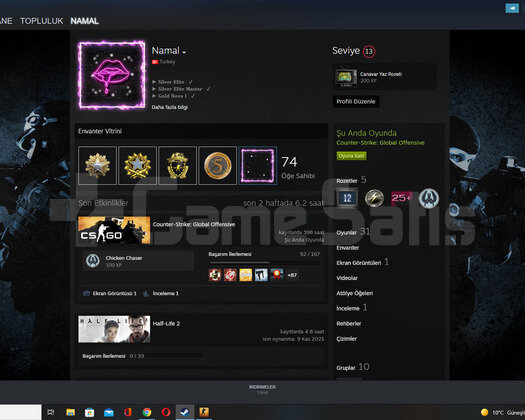
Task: Open the second red CS:GO achievement icon
Action: tap(230, 275)
